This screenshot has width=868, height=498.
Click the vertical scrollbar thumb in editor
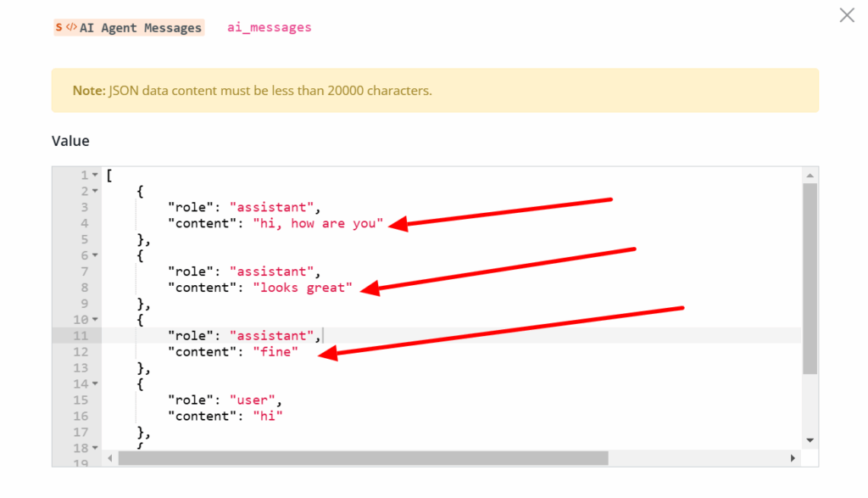pos(810,278)
